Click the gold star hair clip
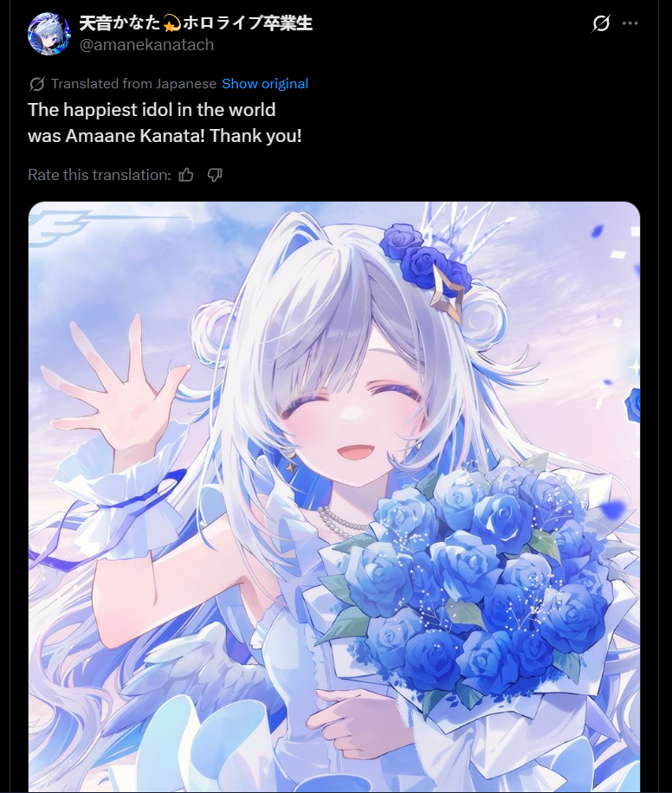672x793 pixels. point(448,295)
